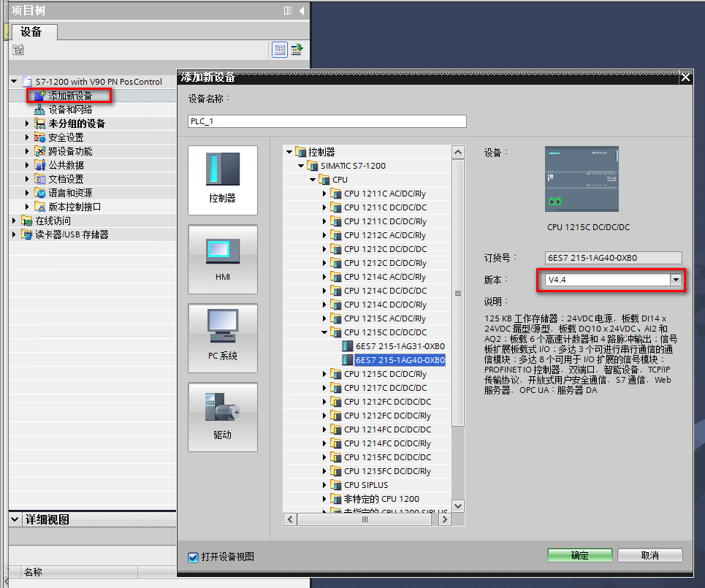The width and height of the screenshot is (705, 588).
Task: Open the 版本 V4.4 dropdown
Action: [676, 280]
